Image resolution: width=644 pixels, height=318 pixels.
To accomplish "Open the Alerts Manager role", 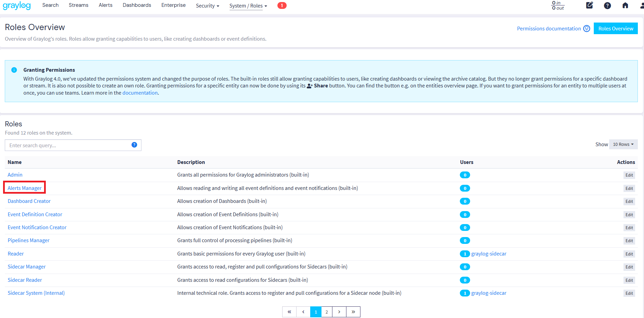I will coord(25,188).
